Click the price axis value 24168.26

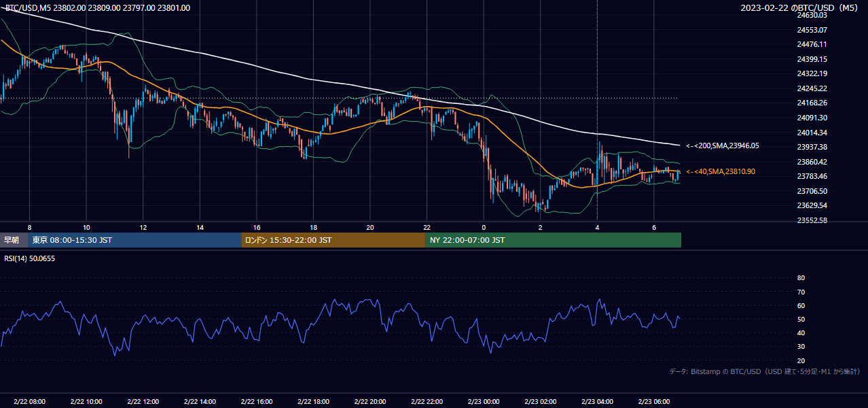point(812,103)
